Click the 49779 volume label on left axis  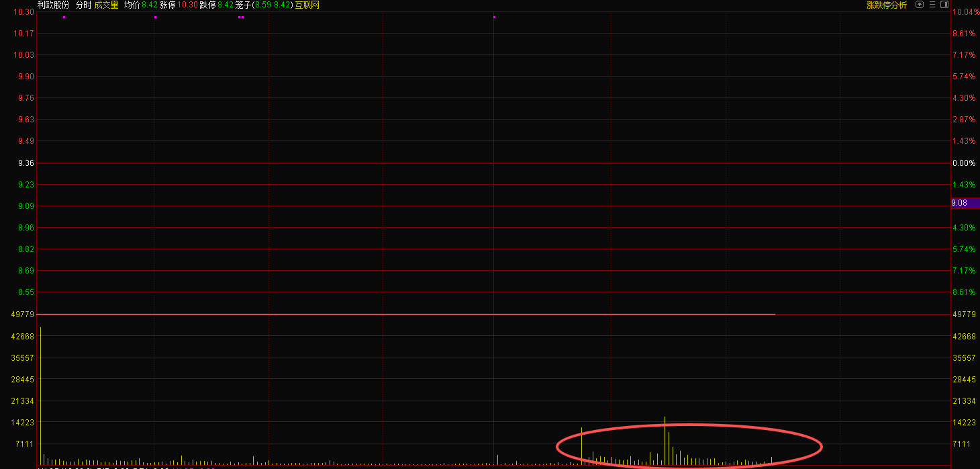(x=23, y=314)
